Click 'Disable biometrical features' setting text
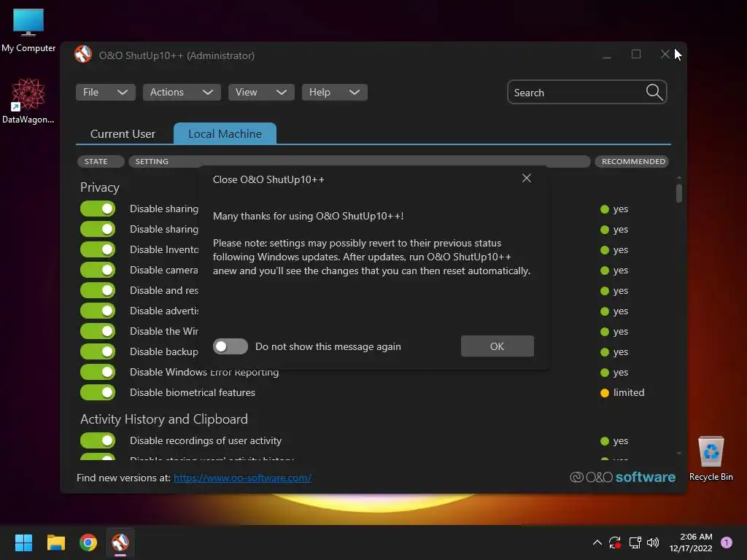 [x=193, y=392]
